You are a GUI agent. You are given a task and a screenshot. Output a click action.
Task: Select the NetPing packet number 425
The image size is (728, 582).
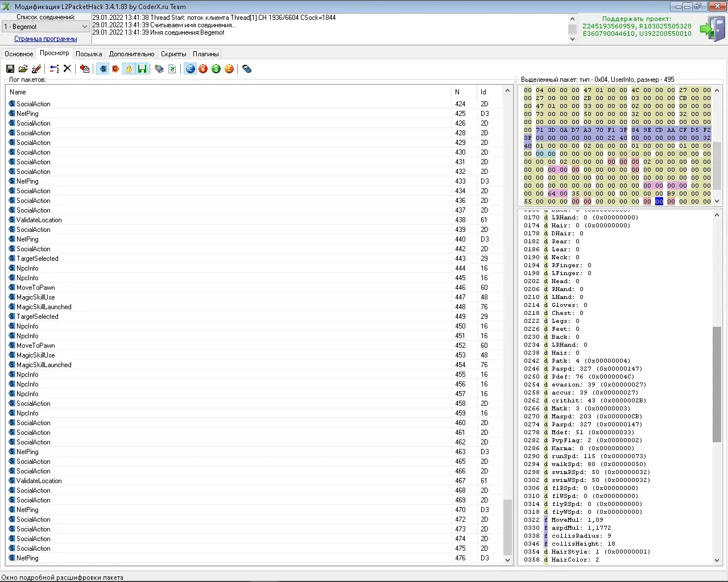click(255, 114)
